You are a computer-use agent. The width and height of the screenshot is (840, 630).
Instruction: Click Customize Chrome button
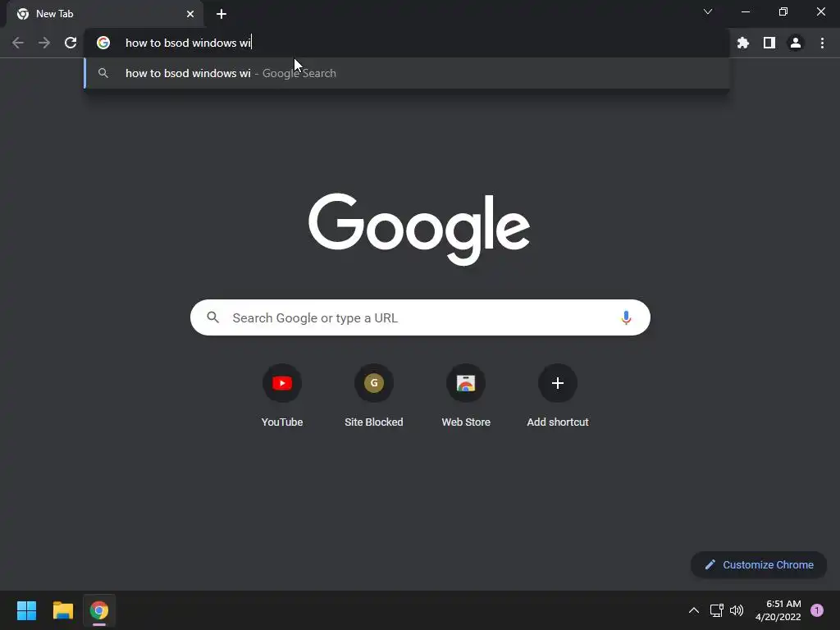759,564
